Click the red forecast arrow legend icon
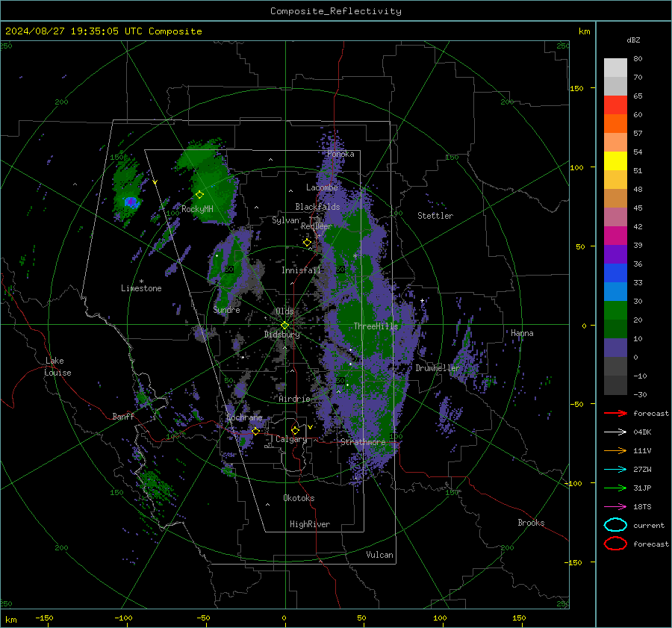This screenshot has height=628, width=672. [x=615, y=413]
